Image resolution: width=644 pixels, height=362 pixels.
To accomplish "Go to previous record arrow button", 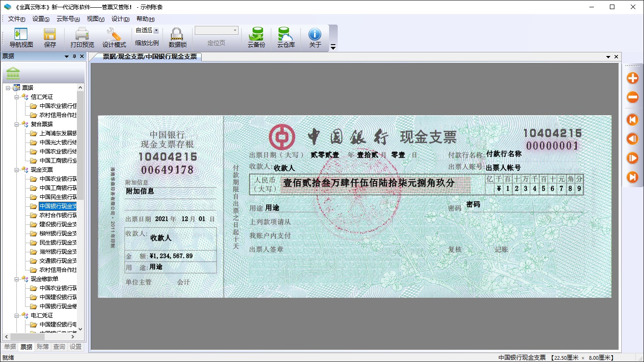I will 633,139.
